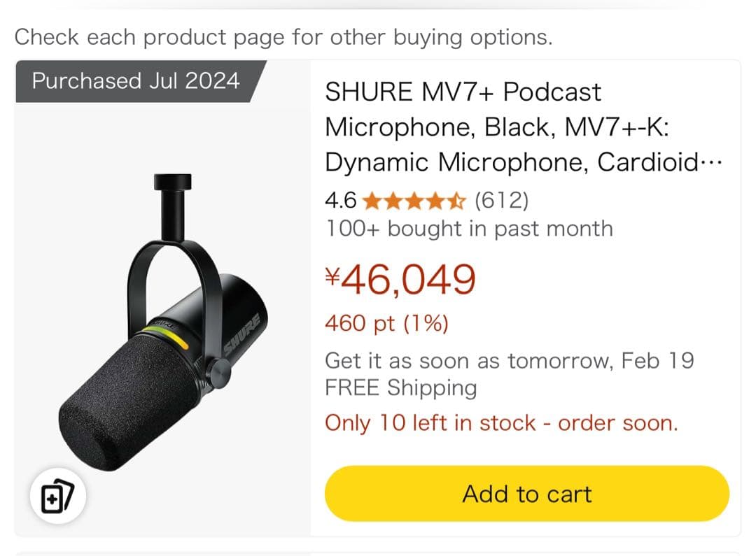Click the half-filled fifth star
This screenshot has height=556, width=756.
[x=458, y=201]
